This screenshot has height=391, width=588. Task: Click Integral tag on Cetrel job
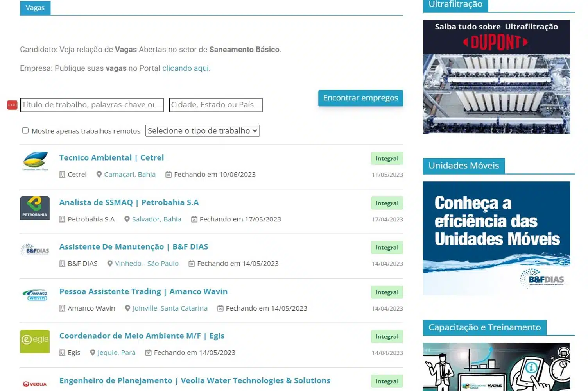387,159
